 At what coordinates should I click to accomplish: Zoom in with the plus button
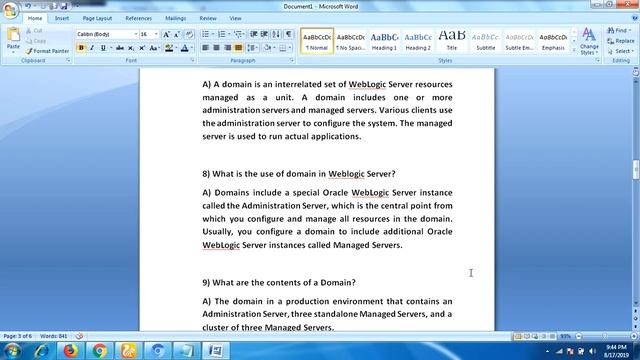tap(633, 336)
